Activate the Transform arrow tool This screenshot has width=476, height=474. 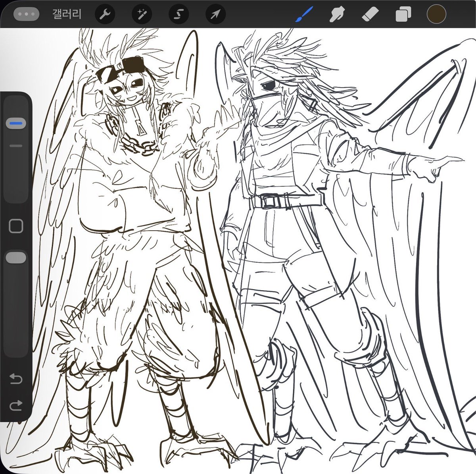pyautogui.click(x=215, y=15)
